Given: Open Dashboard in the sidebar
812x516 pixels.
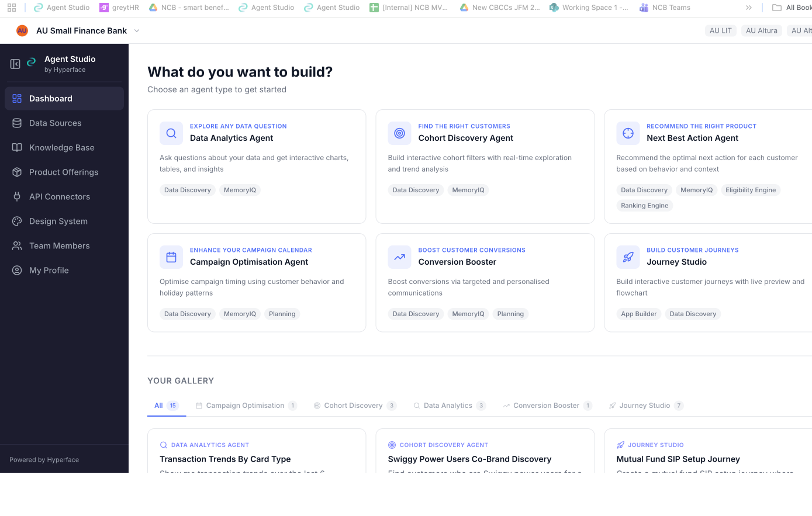Looking at the screenshot, I should click(x=64, y=98).
